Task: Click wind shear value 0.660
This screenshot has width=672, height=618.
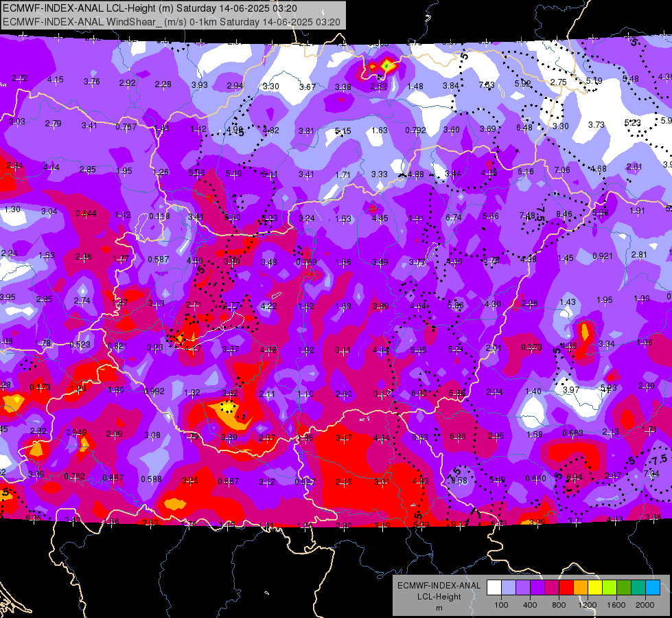Action: coord(535,478)
